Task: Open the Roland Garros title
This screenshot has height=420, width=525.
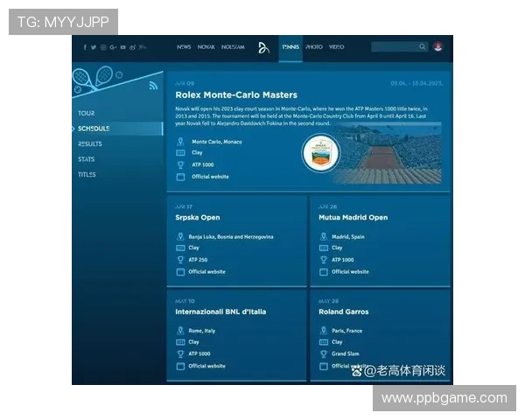Action: [344, 311]
